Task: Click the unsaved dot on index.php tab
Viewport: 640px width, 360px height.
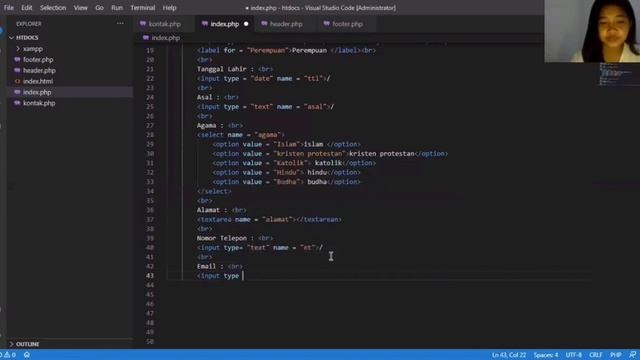Action: (246, 24)
